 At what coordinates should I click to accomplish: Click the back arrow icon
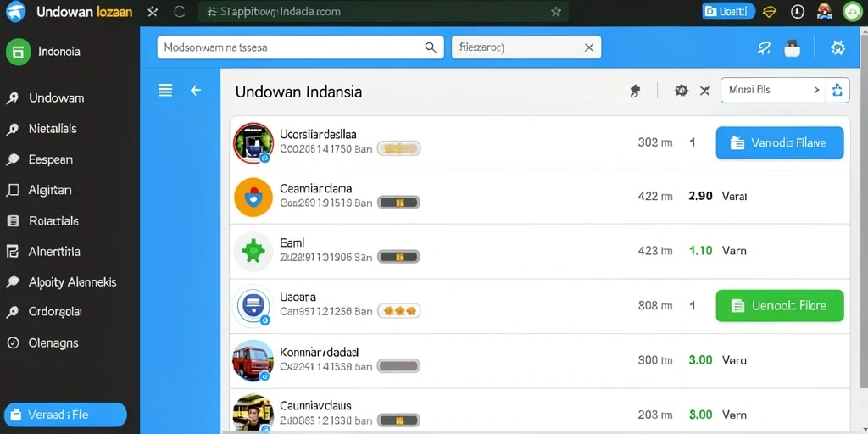click(x=196, y=90)
